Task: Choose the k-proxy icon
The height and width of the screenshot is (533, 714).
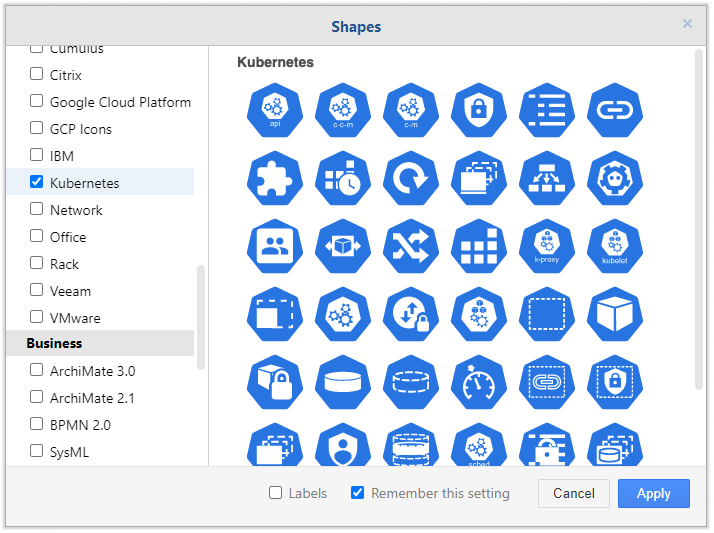Action: click(x=547, y=246)
